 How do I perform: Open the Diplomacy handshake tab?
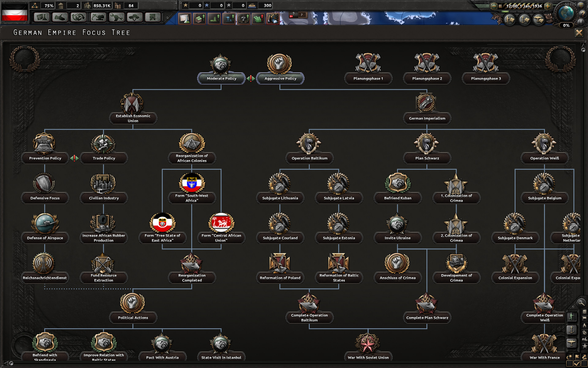tap(60, 17)
